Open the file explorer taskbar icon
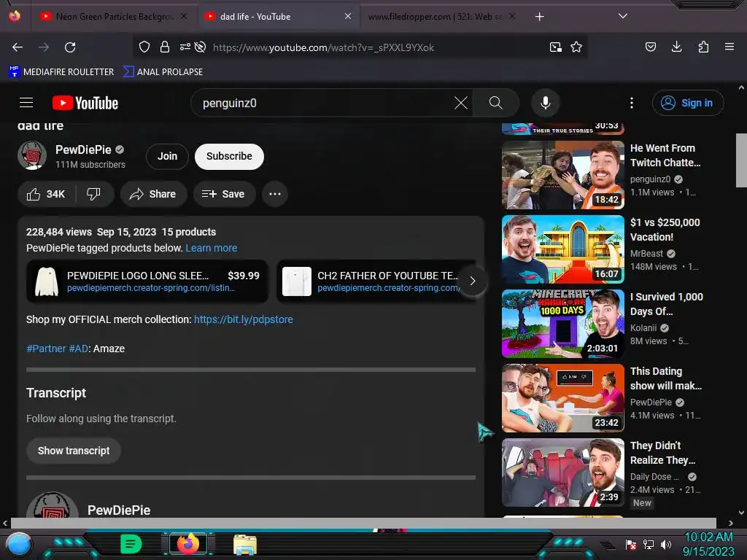Viewport: 747px width, 560px height. [x=245, y=545]
